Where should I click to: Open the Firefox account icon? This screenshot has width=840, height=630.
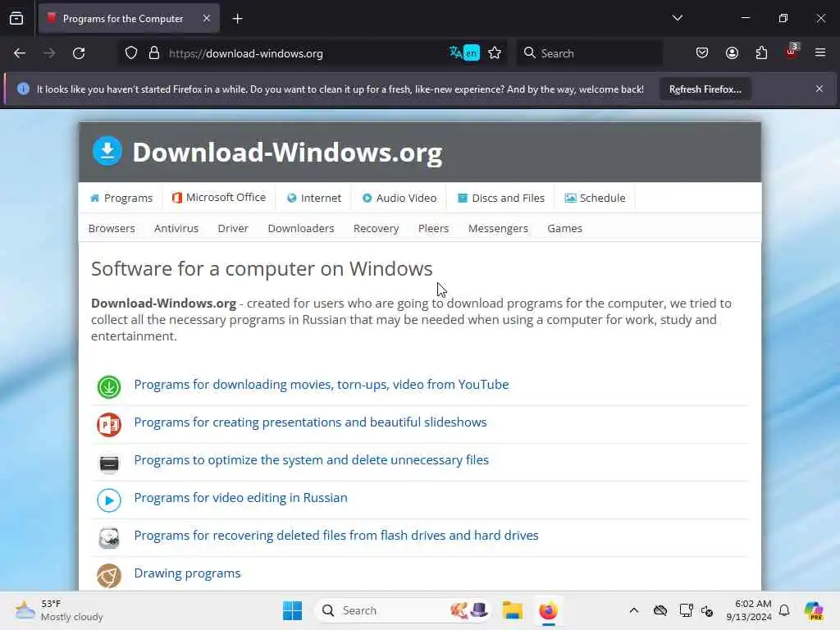click(732, 53)
